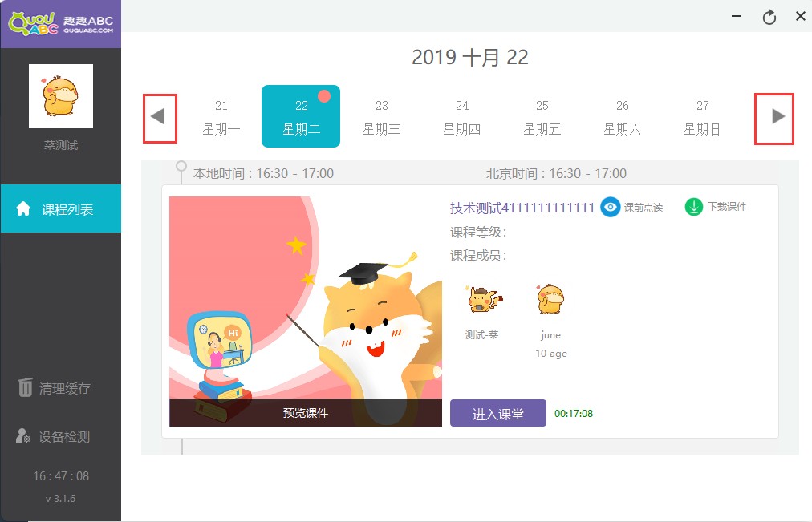The width and height of the screenshot is (812, 522).
Task: Click 预览课件 on course thumbnail
Action: click(306, 413)
